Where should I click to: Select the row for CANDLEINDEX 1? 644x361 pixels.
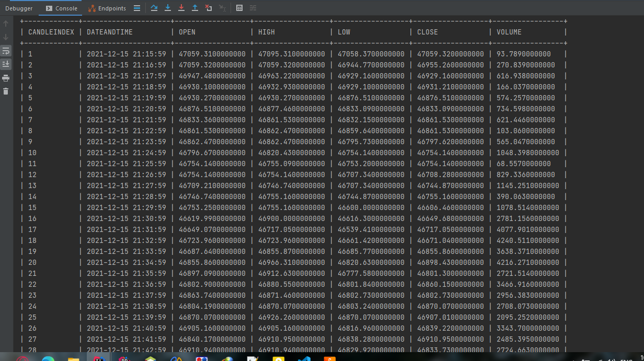209,54
